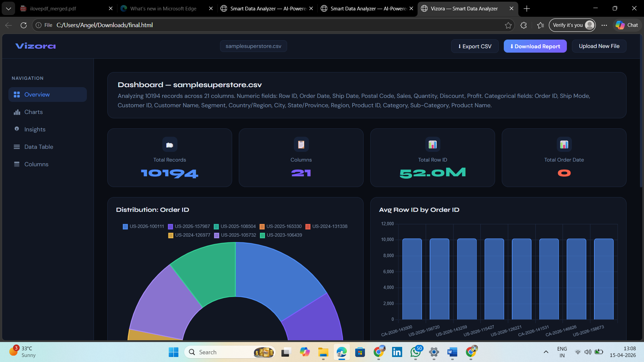644x362 pixels.
Task: Toggle US-2024-131338 legend series
Action: click(326, 227)
